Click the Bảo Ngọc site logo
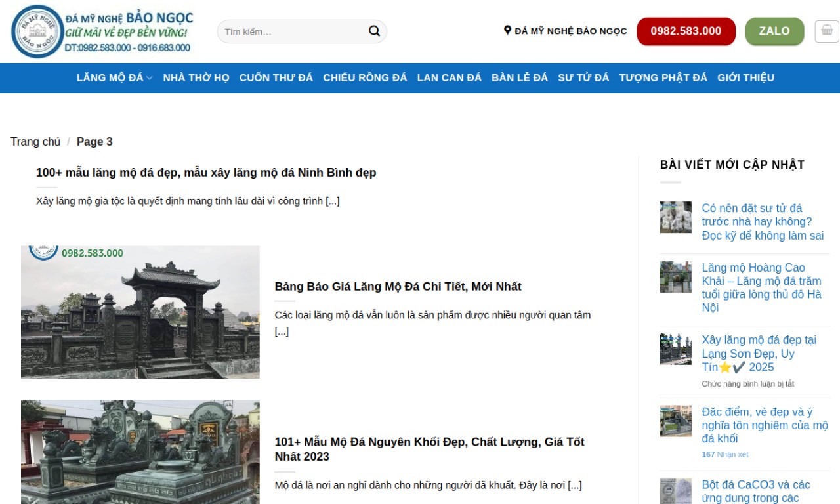This screenshot has width=840, height=504. pos(102,31)
